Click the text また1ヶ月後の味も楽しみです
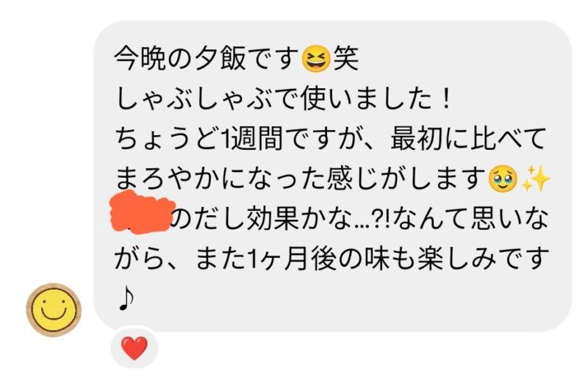Viewport: 588px width, 374px height. pyautogui.click(x=371, y=259)
